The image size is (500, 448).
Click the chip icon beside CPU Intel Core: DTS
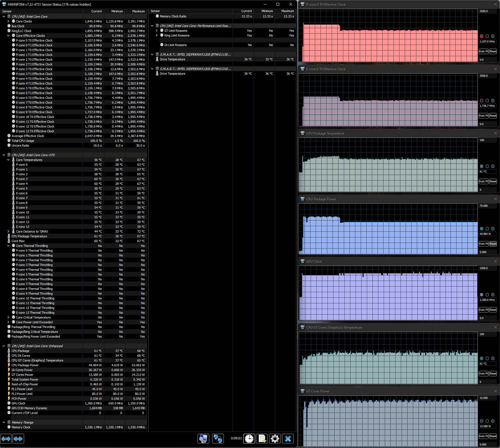tap(9, 155)
